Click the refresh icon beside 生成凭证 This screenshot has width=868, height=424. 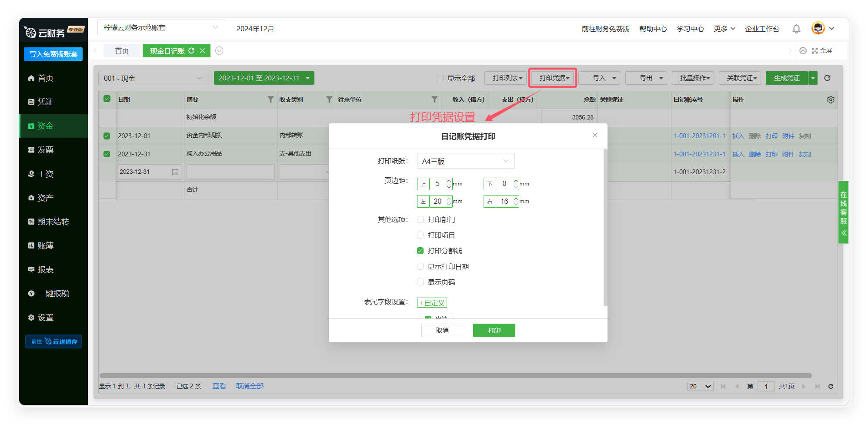(827, 78)
